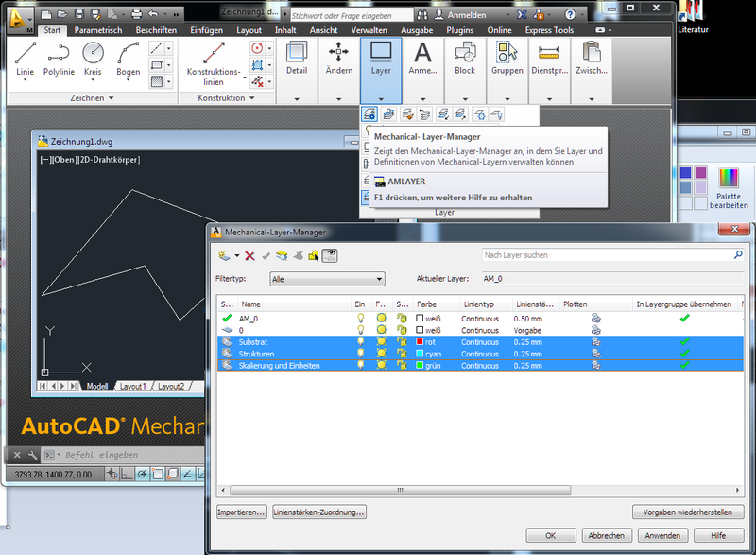This screenshot has width=756, height=555.
Task: Open the new layer dropdown arrow in Layer-Manager
Action: pos(237,256)
